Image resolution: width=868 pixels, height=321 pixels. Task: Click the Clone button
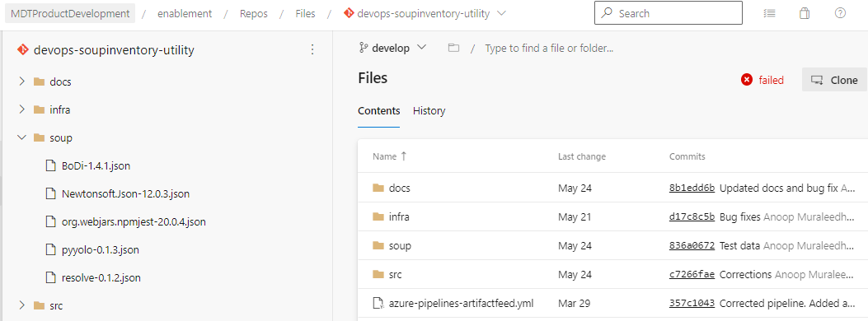tap(834, 80)
